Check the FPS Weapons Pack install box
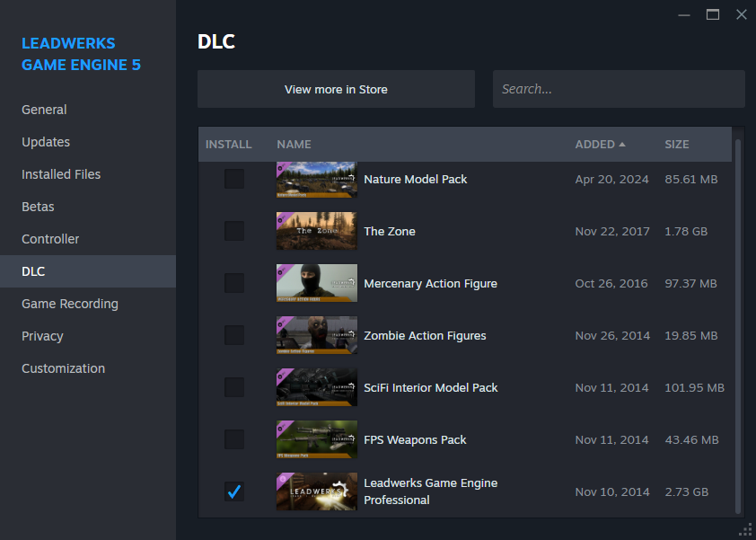The image size is (756, 540). click(234, 439)
